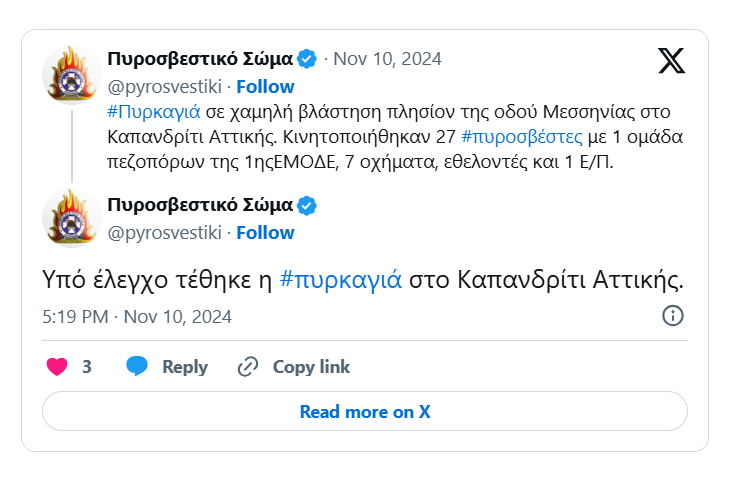733x480 pixels.
Task: Follow @pyrosvestiki from the top tweet
Action: coord(265,85)
